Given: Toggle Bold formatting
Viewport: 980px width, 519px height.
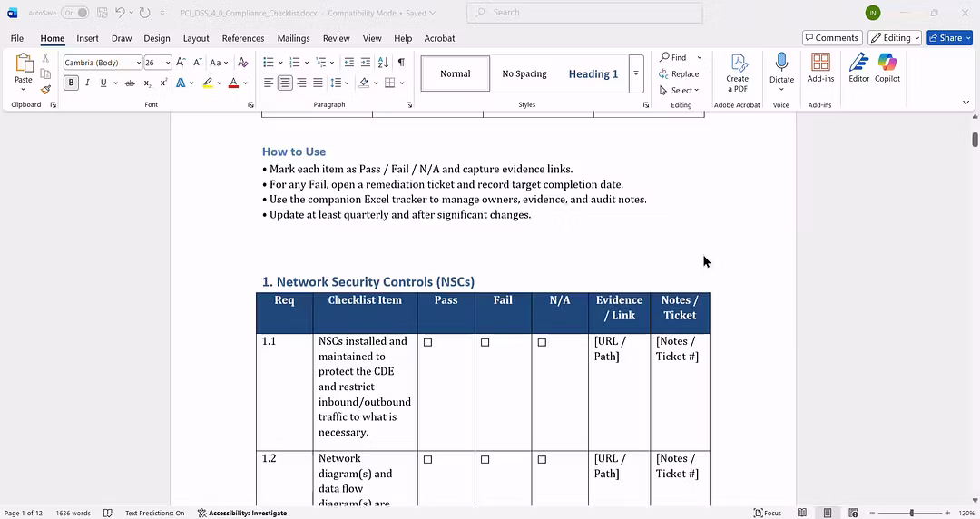Looking at the screenshot, I should (72, 83).
